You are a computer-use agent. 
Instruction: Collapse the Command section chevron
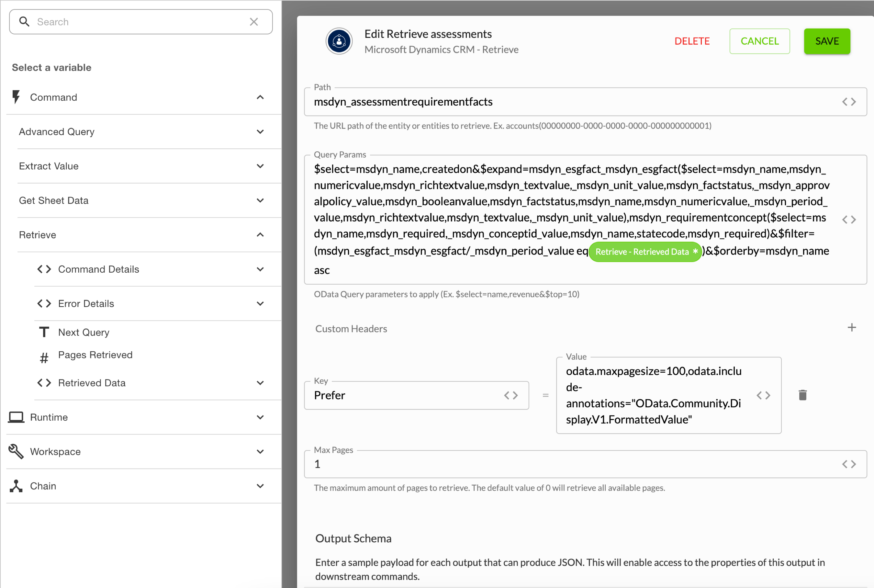tap(260, 97)
